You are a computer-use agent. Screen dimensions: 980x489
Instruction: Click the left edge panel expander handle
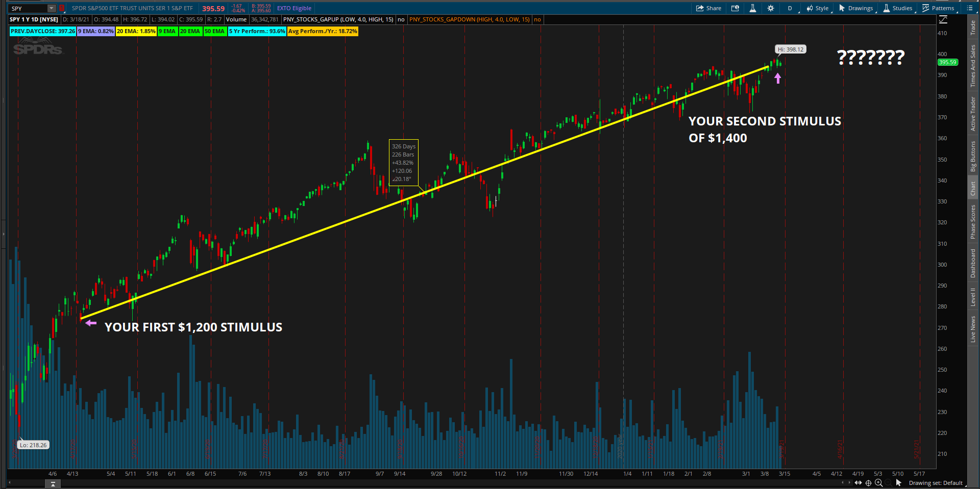3,234
